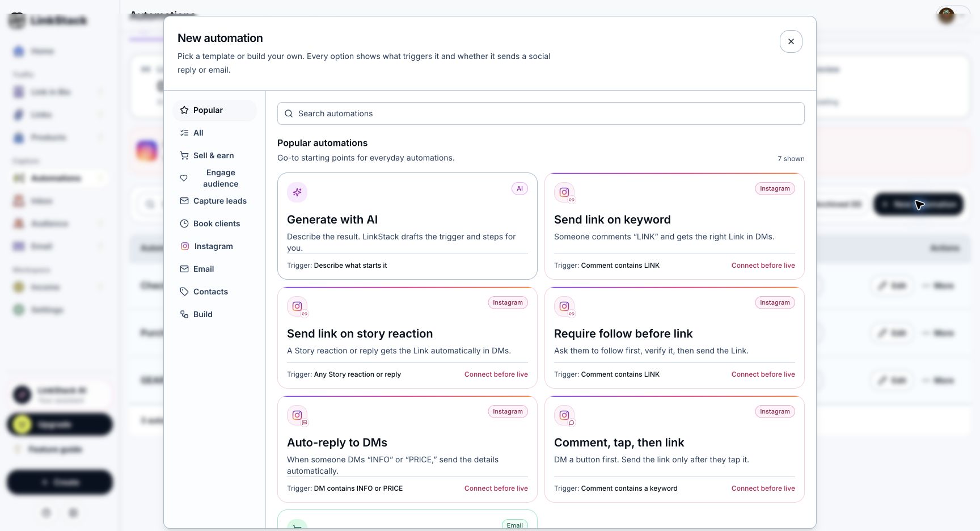Click "Trigger: Describe what starts it" text
Image resolution: width=980 pixels, height=531 pixels.
click(337, 265)
